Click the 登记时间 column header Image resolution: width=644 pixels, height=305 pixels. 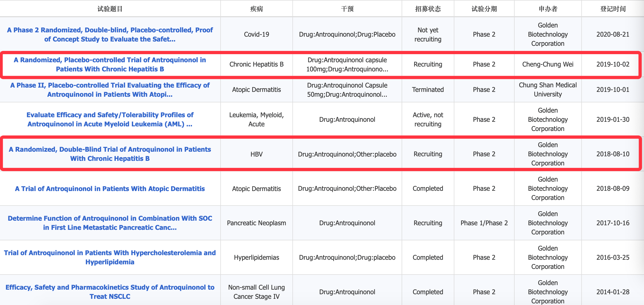tap(613, 9)
